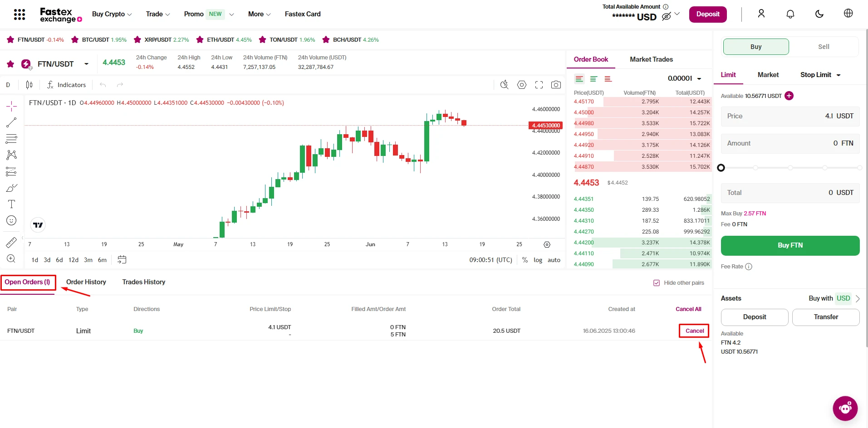
Task: Expand the order book 0.00001 precision dropdown
Action: click(684, 78)
